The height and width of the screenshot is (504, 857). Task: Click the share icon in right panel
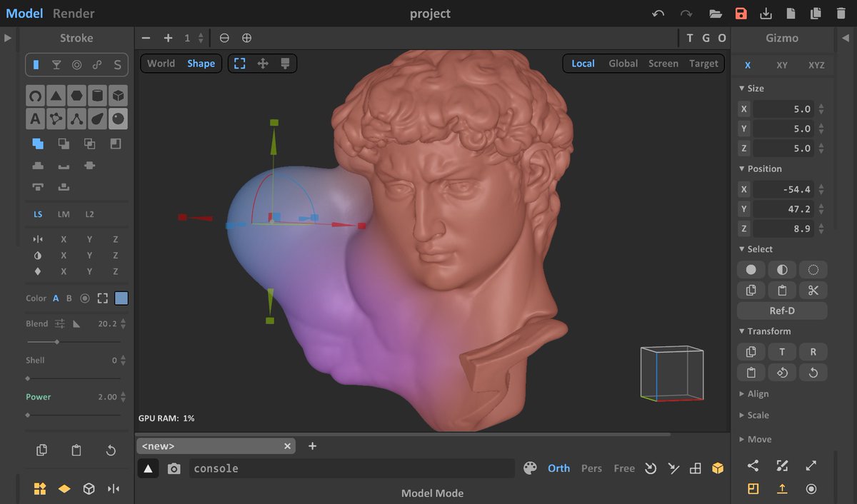[753, 465]
